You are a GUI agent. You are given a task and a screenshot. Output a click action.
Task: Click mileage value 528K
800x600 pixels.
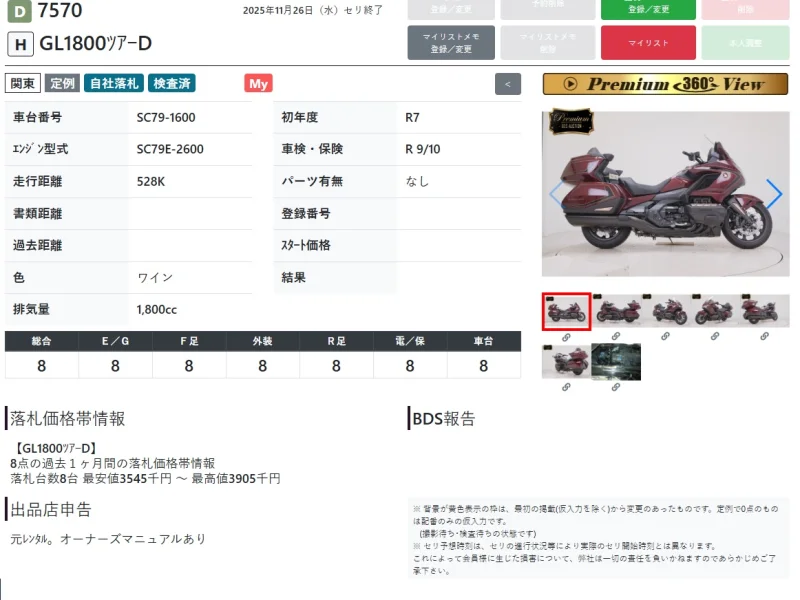(151, 182)
